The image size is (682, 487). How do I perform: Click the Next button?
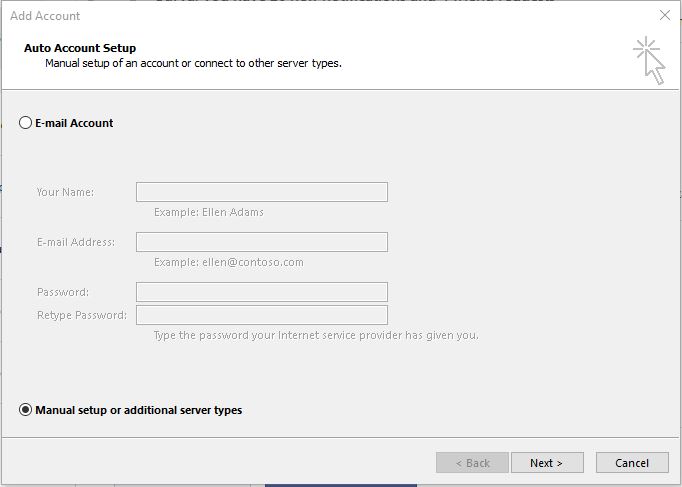click(547, 463)
